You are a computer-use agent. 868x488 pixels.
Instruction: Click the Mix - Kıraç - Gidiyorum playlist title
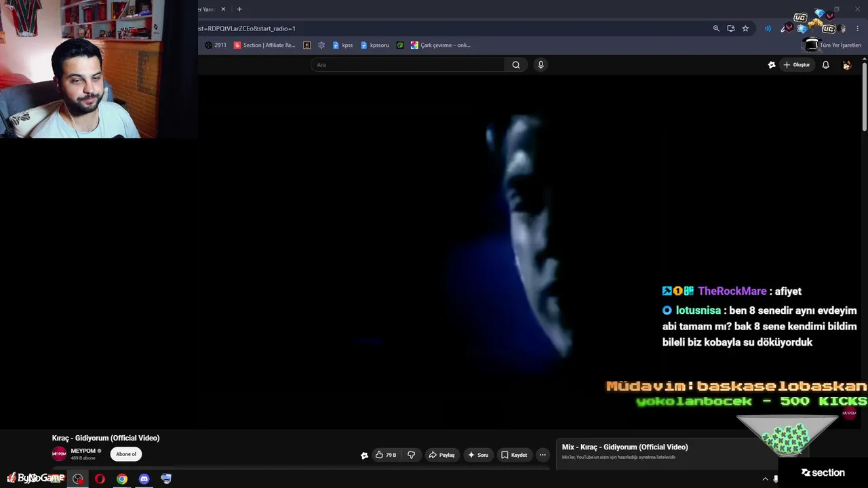[625, 447]
